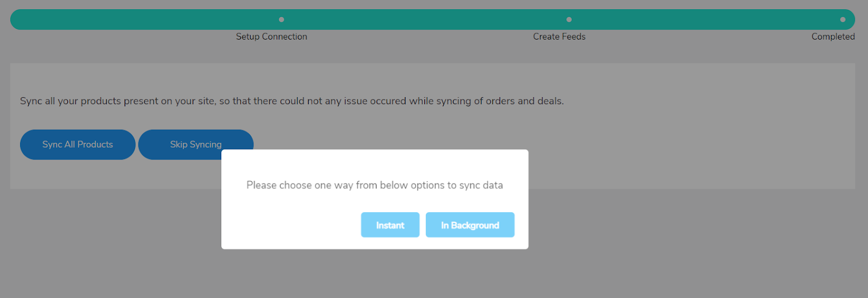This screenshot has height=298, width=868.
Task: Click the Create Feeds step dot
Action: 569,20
